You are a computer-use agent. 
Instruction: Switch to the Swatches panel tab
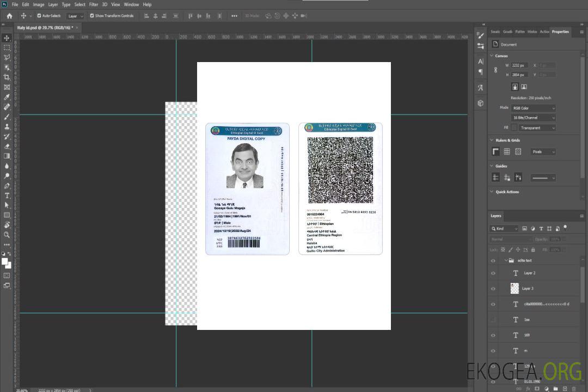494,32
